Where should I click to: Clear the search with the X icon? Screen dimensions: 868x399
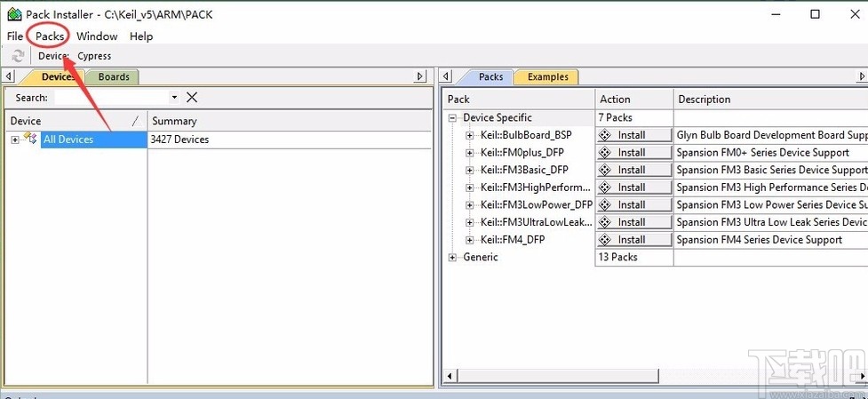[x=192, y=98]
